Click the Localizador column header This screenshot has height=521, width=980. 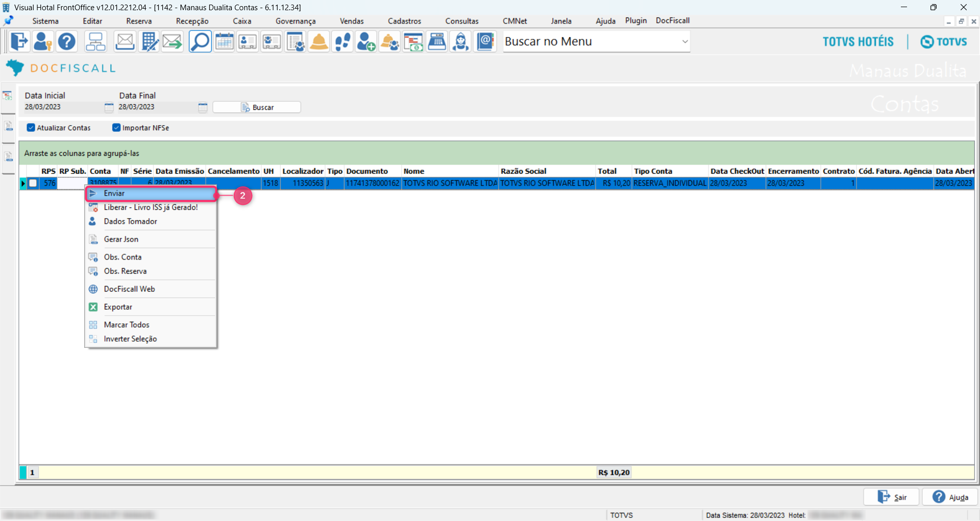303,171
